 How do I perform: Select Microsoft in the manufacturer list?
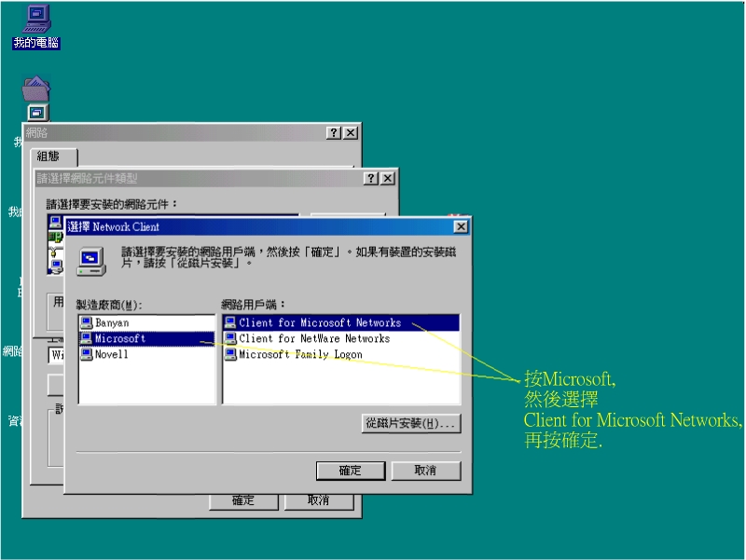coord(147,338)
